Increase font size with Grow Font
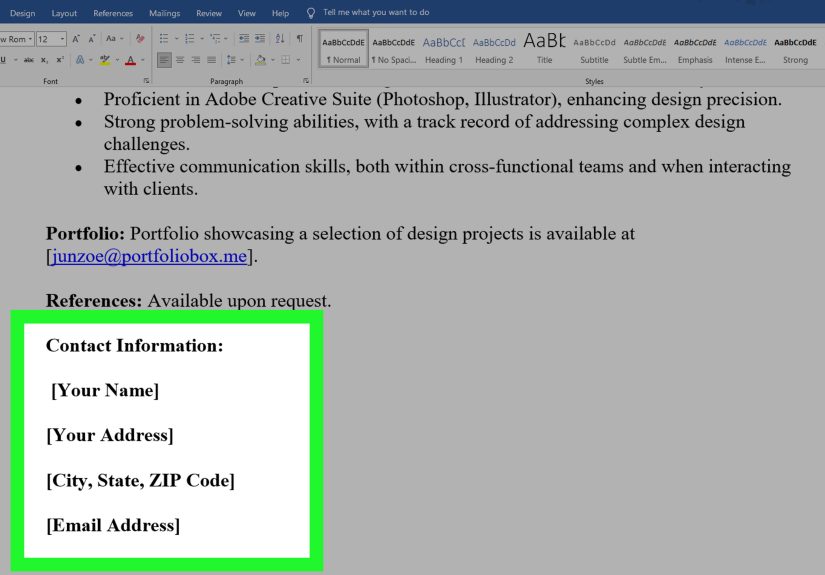 [76, 39]
